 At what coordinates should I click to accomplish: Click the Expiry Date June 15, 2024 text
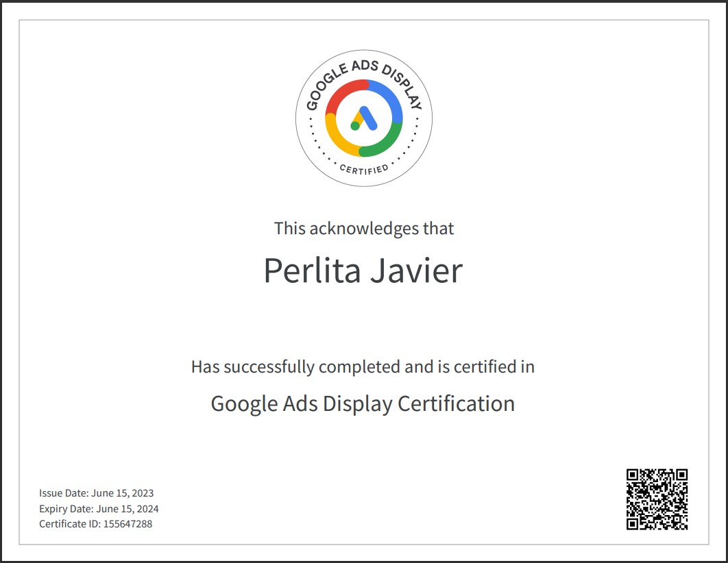(x=99, y=508)
